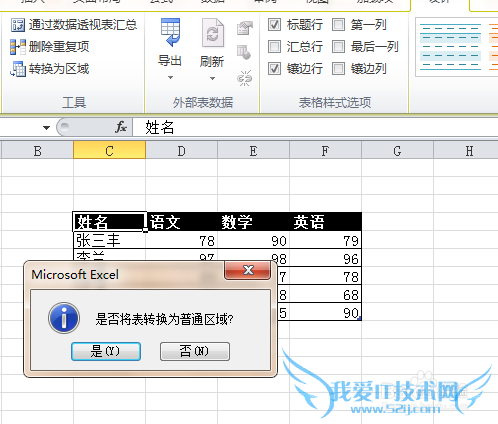This screenshot has height=424, width=498.
Task: Click Yes (是) button in dialog
Action: [106, 351]
